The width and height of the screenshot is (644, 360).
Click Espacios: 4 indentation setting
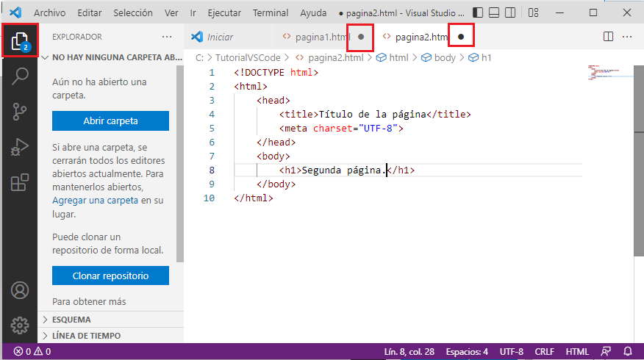[x=467, y=352]
